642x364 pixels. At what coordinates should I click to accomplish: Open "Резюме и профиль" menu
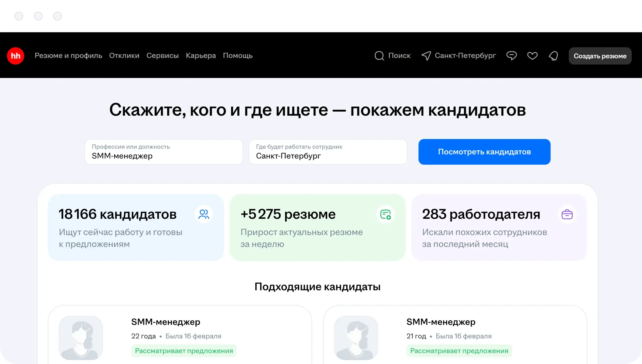pos(68,56)
